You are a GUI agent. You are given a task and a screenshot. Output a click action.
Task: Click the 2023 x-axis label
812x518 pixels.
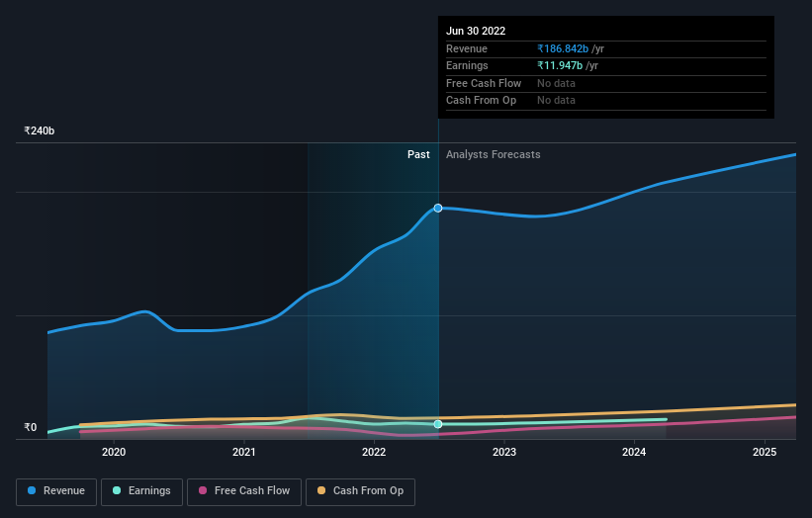pyautogui.click(x=504, y=453)
